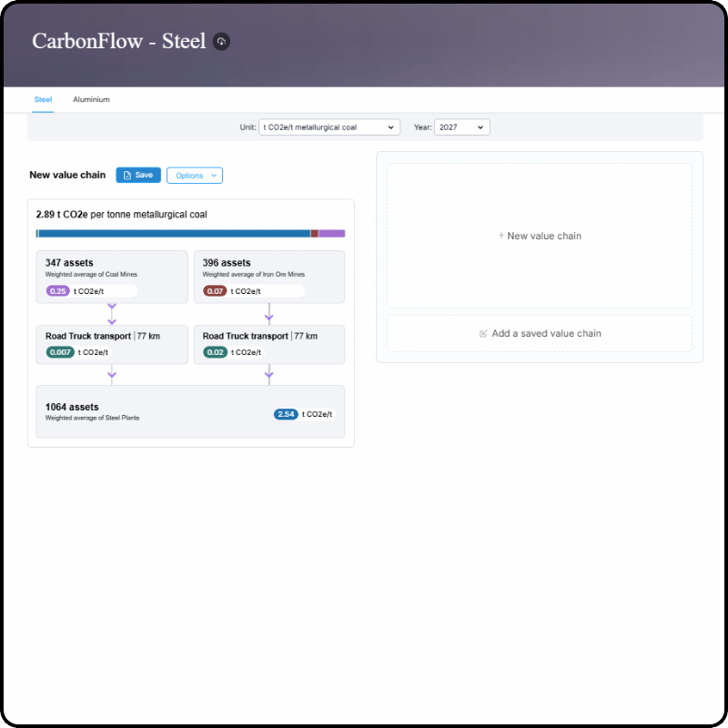The image size is (728, 728).
Task: Click the 0.25 purple emissions badge
Action: (x=57, y=291)
